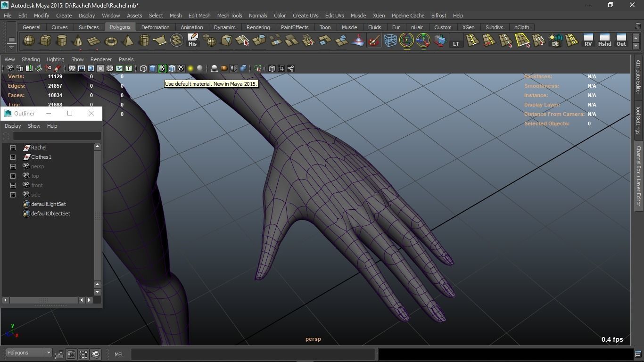Image resolution: width=644 pixels, height=362 pixels.
Task: Open the Hshd Hypershade shelf button
Action: click(604, 41)
